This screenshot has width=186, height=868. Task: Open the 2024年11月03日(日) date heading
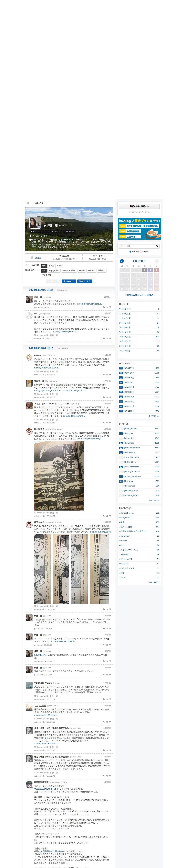coord(41,290)
